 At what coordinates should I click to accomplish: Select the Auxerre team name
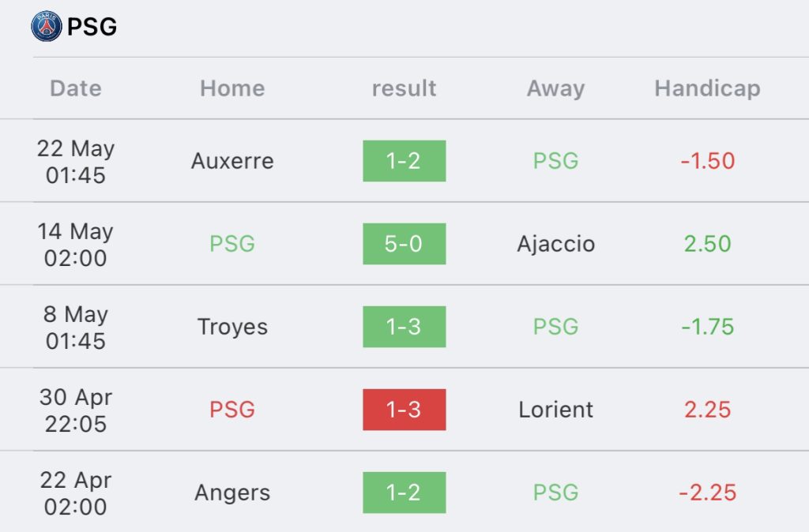pos(232,161)
